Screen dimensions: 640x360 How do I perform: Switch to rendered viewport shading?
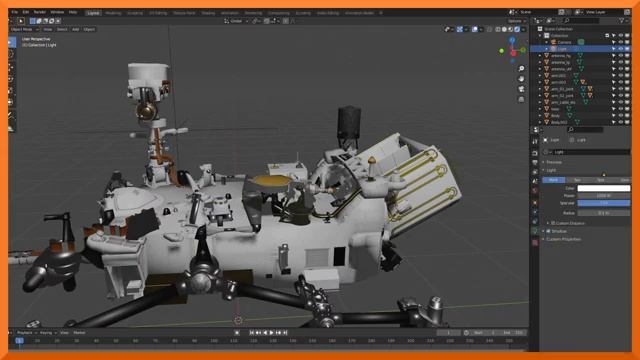tap(517, 29)
